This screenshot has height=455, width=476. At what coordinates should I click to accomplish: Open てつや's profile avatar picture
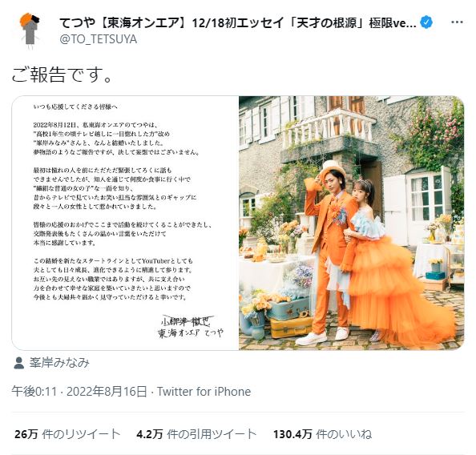30,30
